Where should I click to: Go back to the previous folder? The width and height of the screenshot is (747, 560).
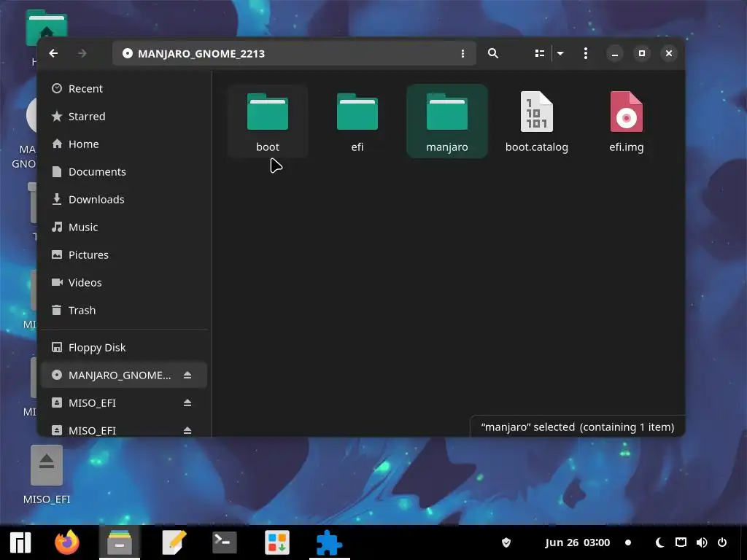53,53
